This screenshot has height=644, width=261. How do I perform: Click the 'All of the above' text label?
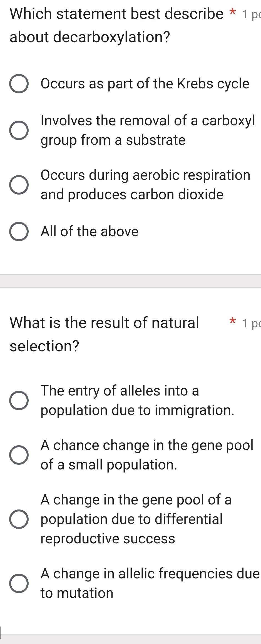90,231
